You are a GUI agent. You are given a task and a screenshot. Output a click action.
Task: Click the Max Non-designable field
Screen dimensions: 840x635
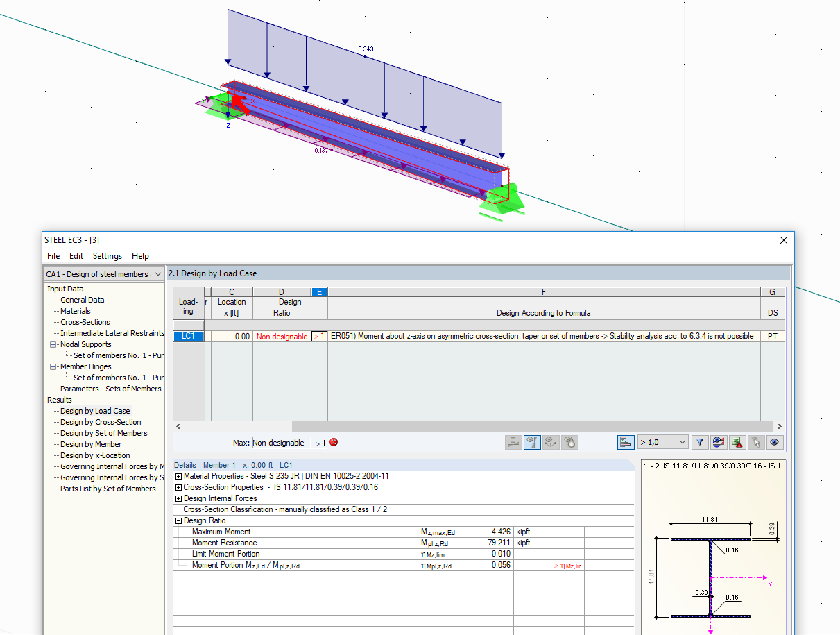point(280,443)
